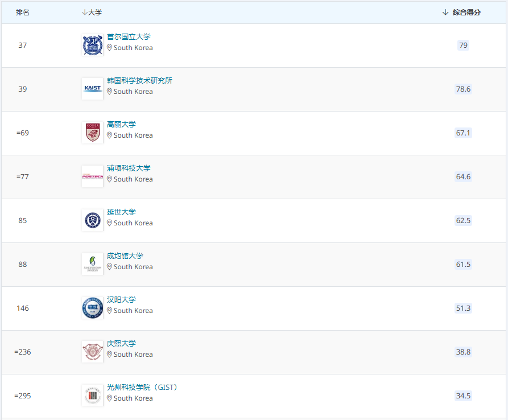Open the 浦项科技大学 link

[129, 168]
